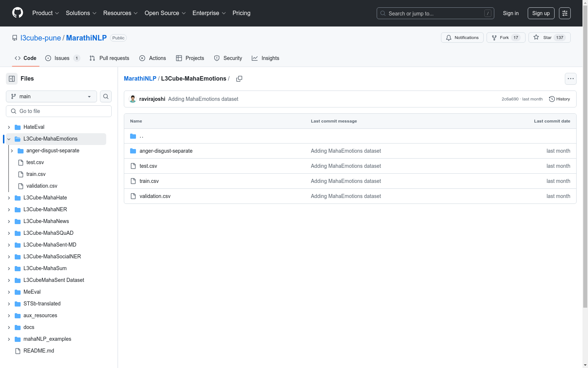Click the MeEval folder icon in sidebar
This screenshot has height=368, width=588.
[18, 292]
